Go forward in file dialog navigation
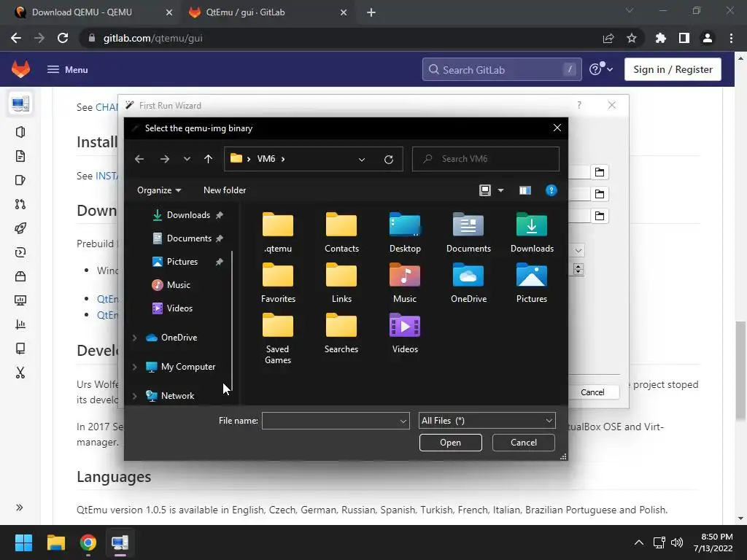The width and height of the screenshot is (747, 560). click(164, 159)
